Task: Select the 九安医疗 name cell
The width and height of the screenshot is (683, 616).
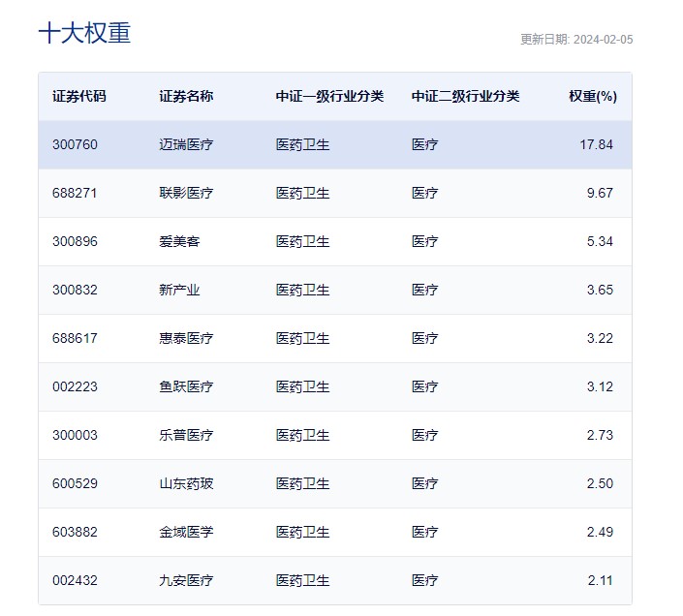Action: [x=186, y=580]
